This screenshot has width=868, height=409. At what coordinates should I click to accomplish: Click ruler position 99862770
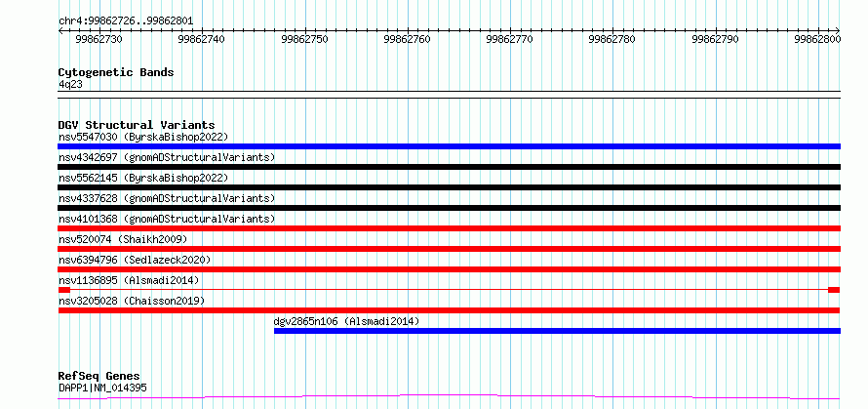pos(510,39)
